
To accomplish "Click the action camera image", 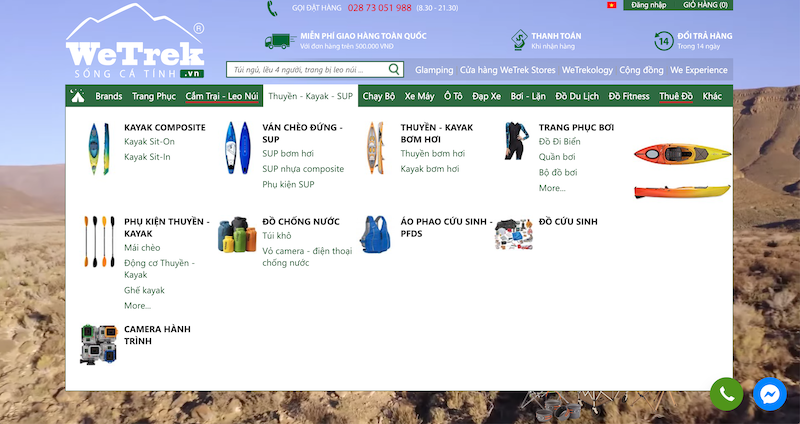I will pyautogui.click(x=98, y=344).
